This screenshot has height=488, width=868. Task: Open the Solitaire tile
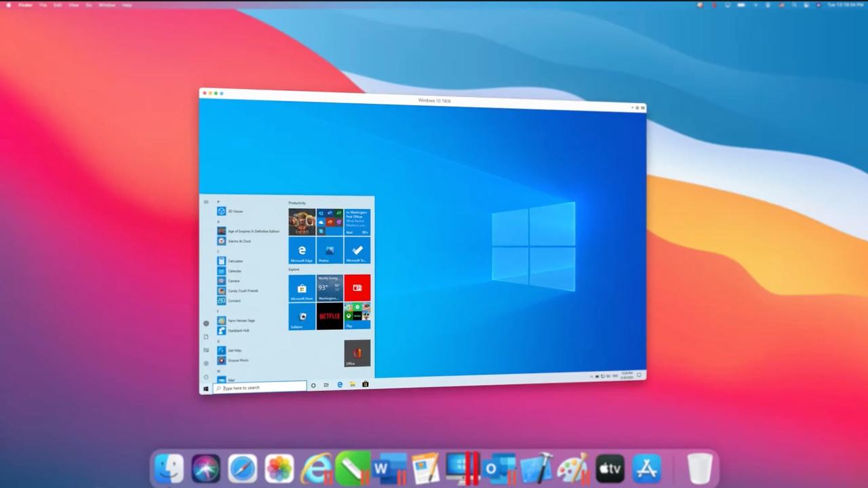[302, 316]
